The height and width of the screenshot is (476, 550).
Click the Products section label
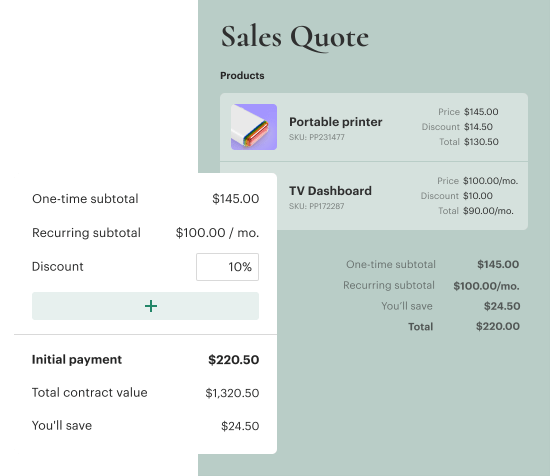242,75
